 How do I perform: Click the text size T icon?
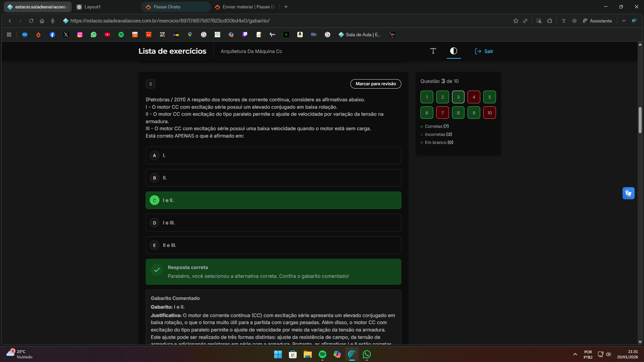pyautogui.click(x=433, y=51)
